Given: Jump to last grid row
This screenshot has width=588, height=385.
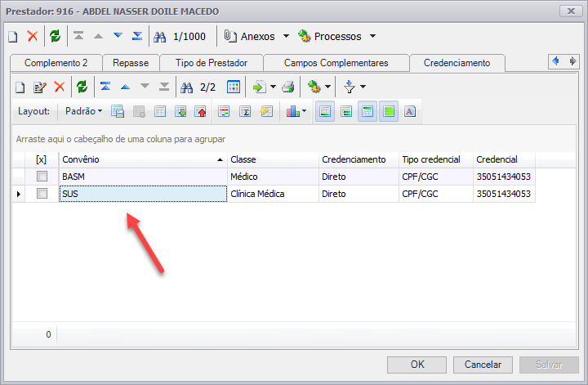Looking at the screenshot, I should tap(164, 87).
